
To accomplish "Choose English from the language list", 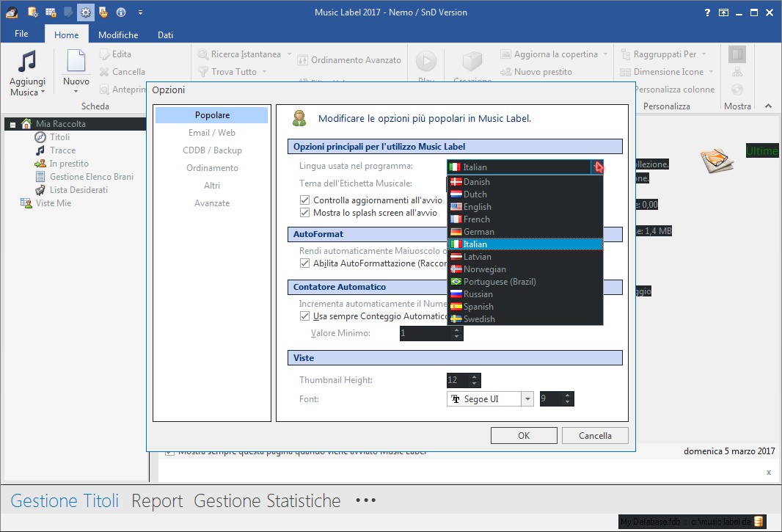I will tap(525, 207).
